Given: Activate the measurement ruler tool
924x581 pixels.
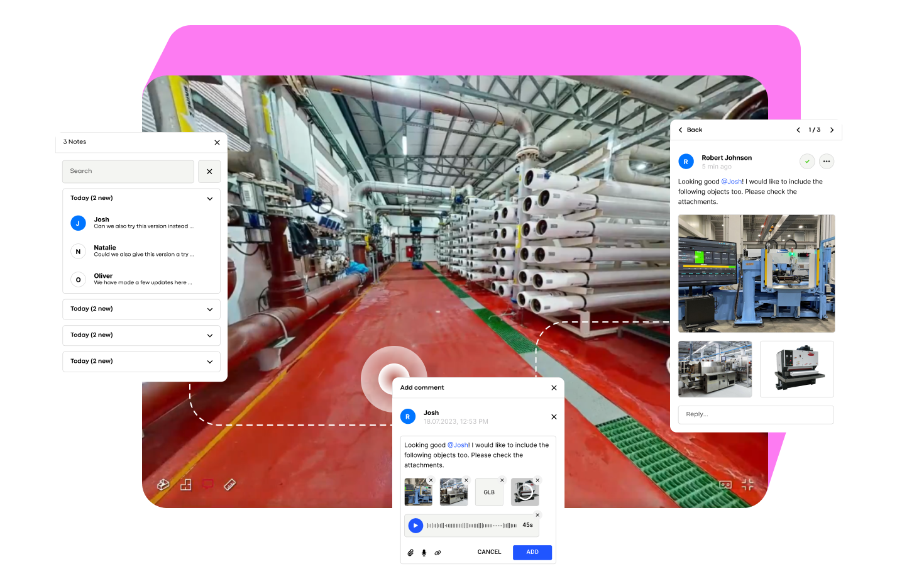Looking at the screenshot, I should pyautogui.click(x=229, y=484).
